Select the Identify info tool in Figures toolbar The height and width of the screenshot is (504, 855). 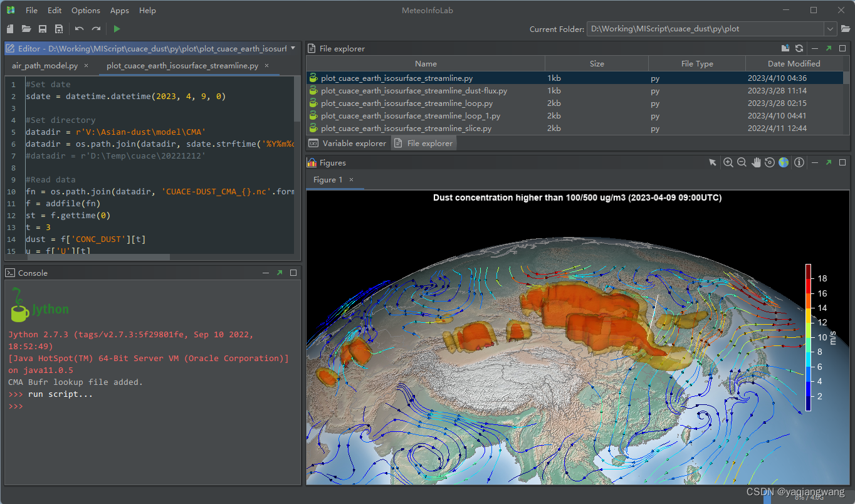point(798,162)
